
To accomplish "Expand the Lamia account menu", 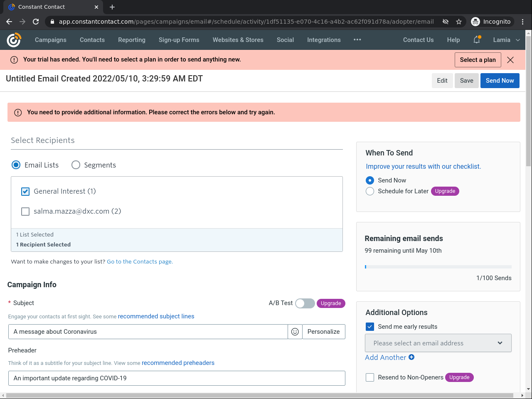I will click(x=506, y=40).
